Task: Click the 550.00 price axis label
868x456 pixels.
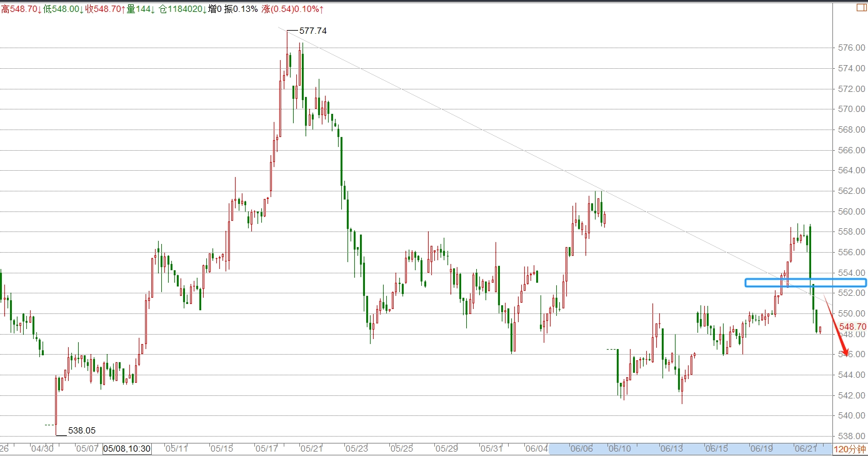Action: [852, 313]
